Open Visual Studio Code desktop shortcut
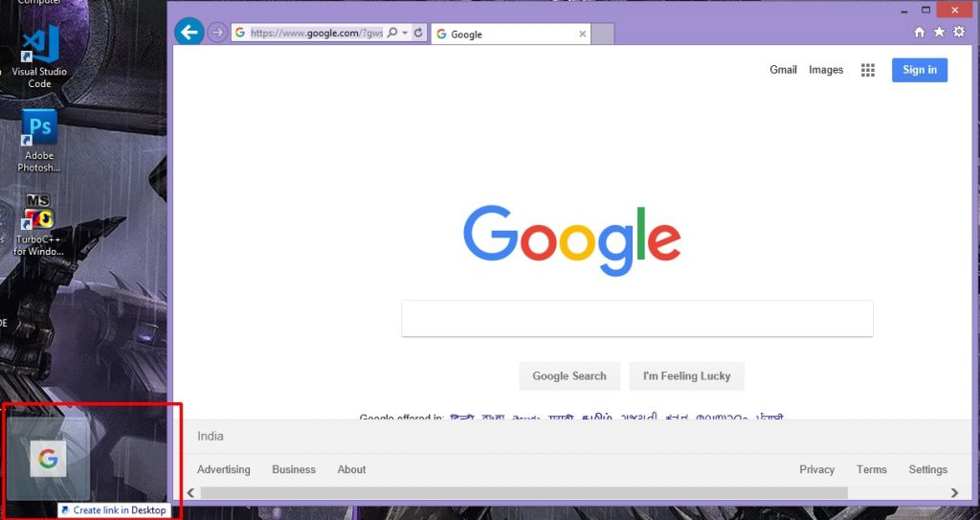Image resolution: width=980 pixels, height=520 pixels. (x=39, y=56)
